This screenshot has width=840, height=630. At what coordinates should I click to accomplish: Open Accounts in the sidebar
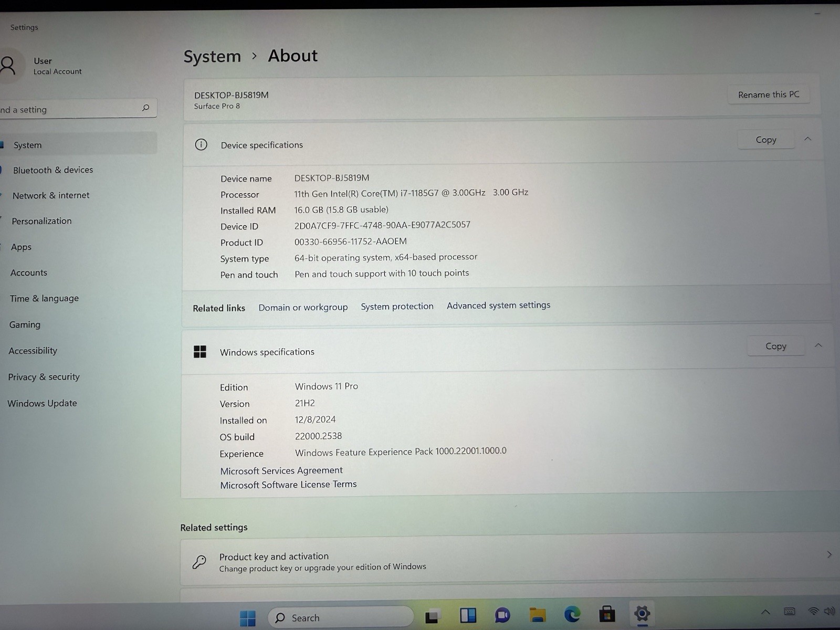[29, 272]
